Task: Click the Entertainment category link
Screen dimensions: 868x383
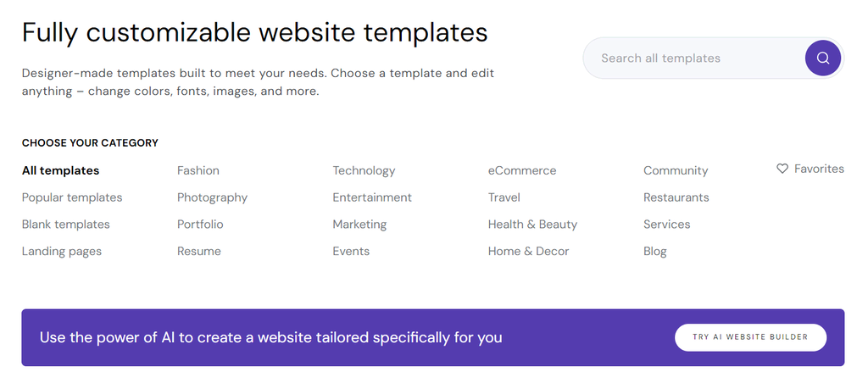Action: (x=372, y=197)
